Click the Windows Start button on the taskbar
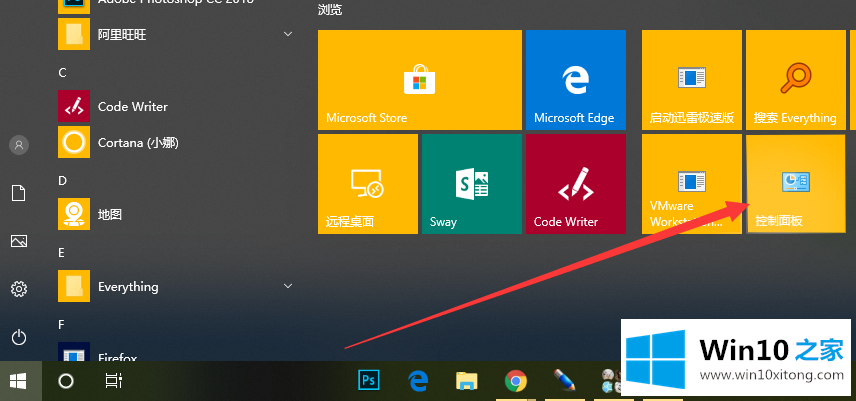The image size is (856, 401). 21,381
